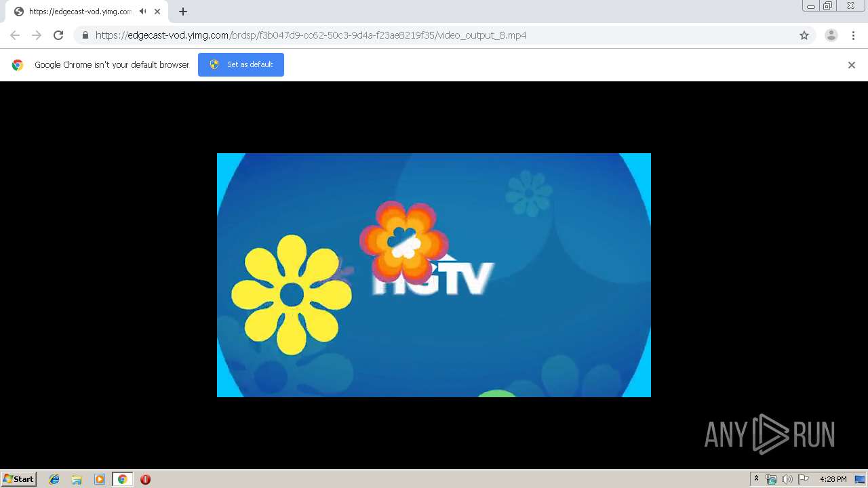This screenshot has width=868, height=488.
Task: Open the network tray icon
Action: (771, 479)
